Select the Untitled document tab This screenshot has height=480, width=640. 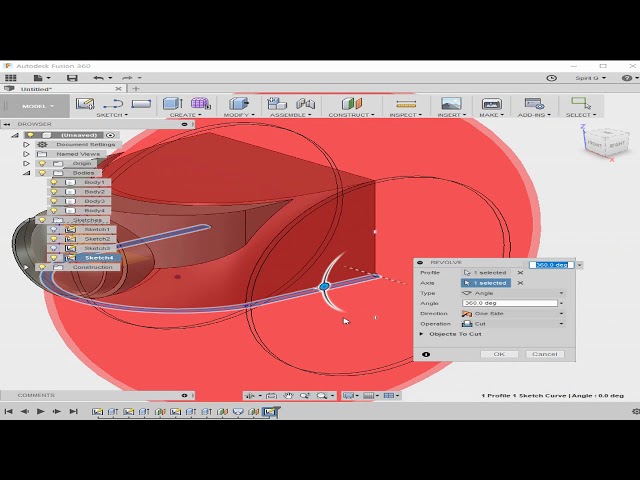click(x=38, y=89)
